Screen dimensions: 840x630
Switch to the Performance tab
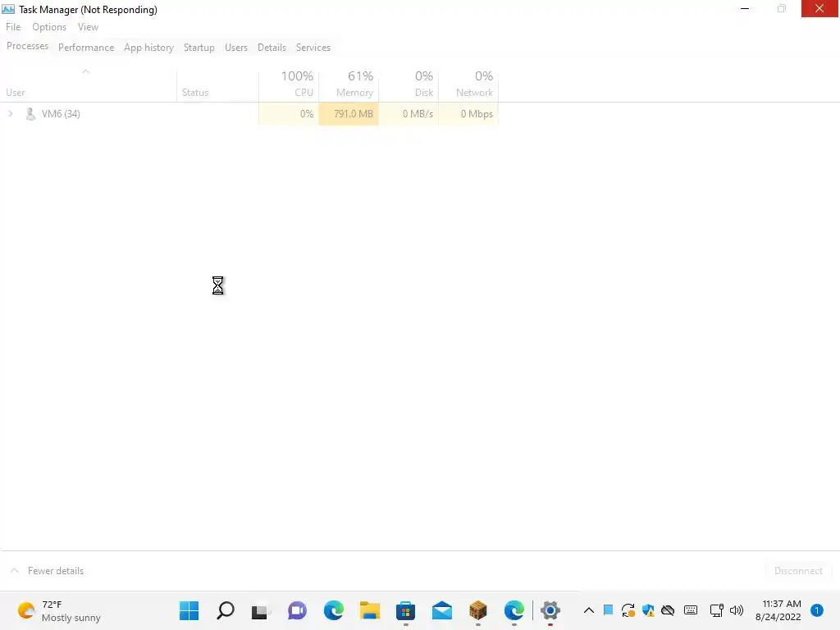pyautogui.click(x=85, y=47)
